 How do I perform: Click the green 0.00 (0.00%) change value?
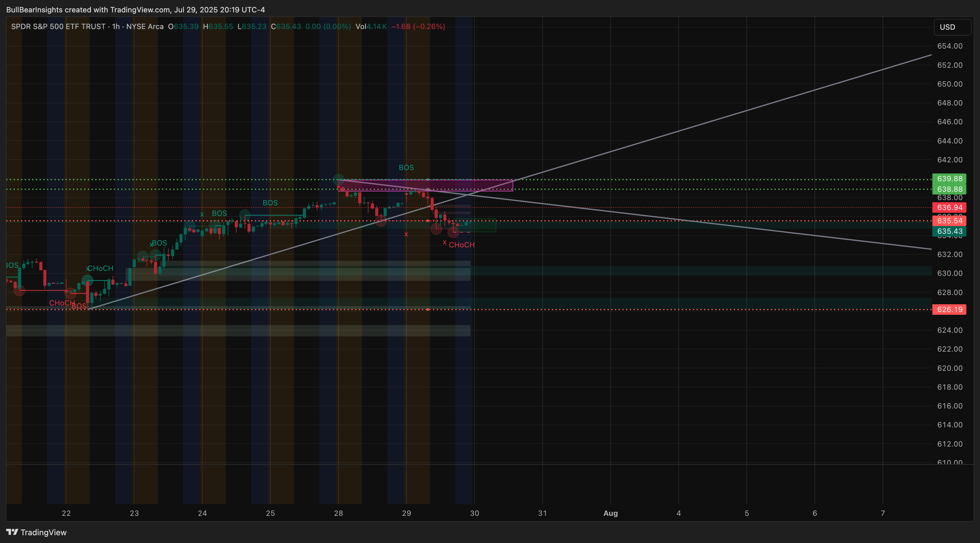(x=328, y=27)
